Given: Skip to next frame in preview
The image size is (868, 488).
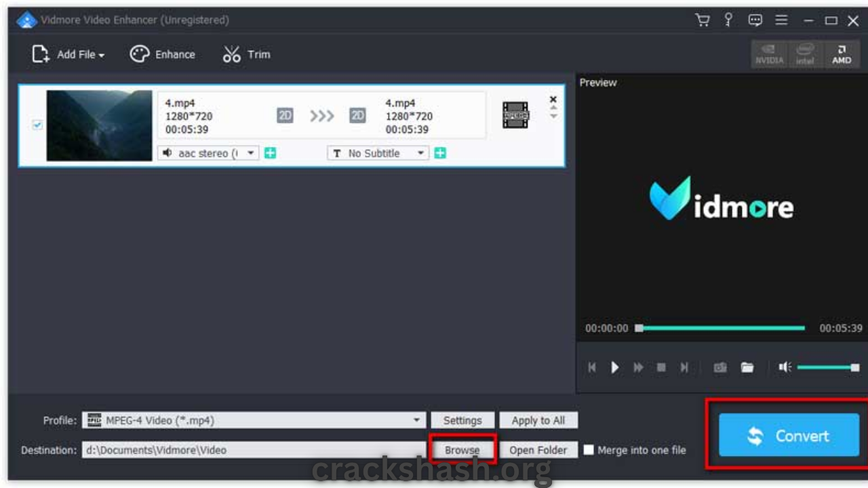Looking at the screenshot, I should pyautogui.click(x=684, y=367).
